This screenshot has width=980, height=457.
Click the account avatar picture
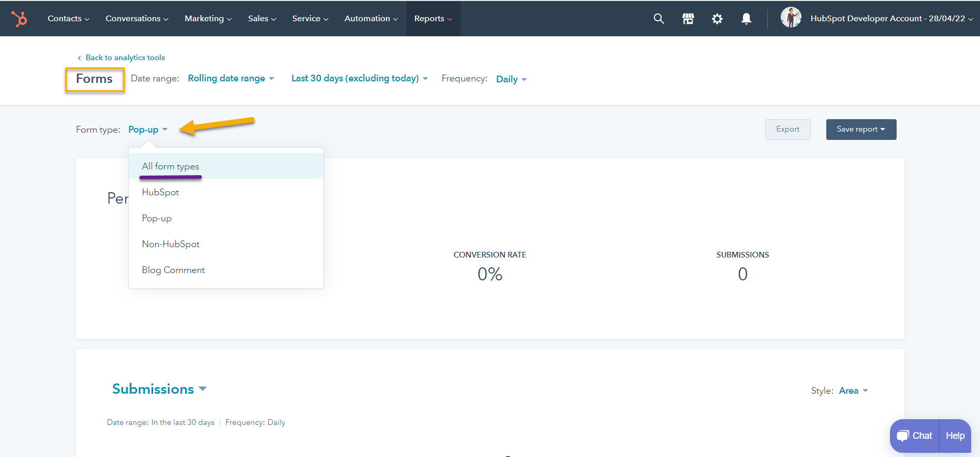(x=791, y=18)
